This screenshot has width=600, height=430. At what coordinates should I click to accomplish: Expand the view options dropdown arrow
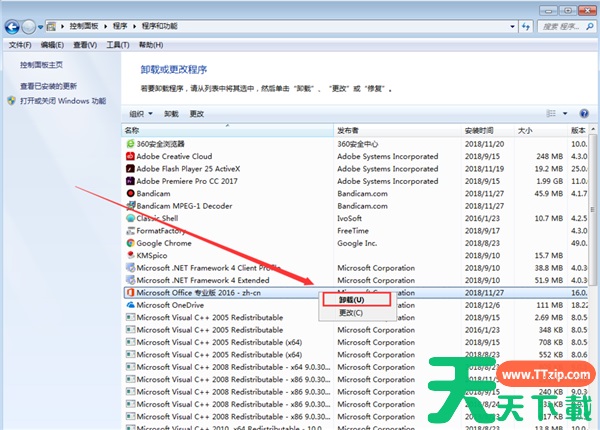click(x=565, y=114)
